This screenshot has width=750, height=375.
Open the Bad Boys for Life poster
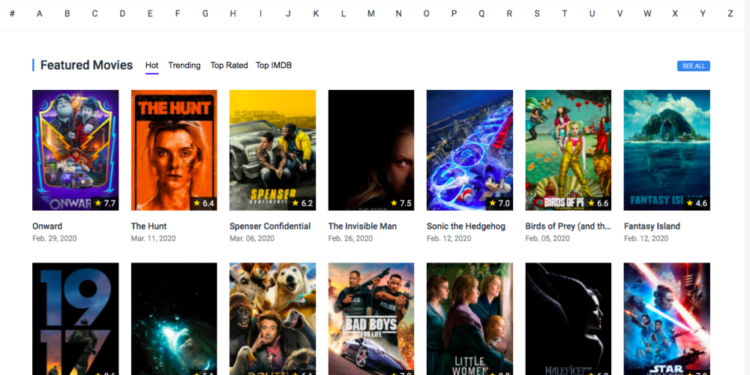[371, 319]
